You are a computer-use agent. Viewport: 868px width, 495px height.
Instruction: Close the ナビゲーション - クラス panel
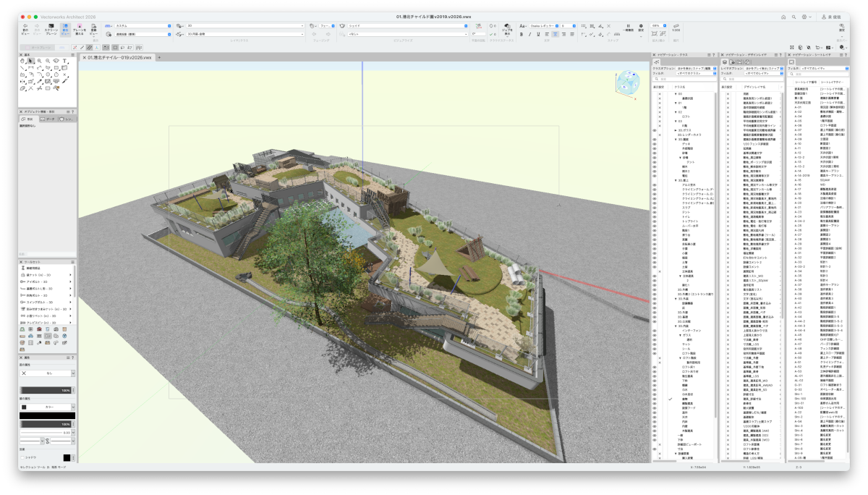654,55
